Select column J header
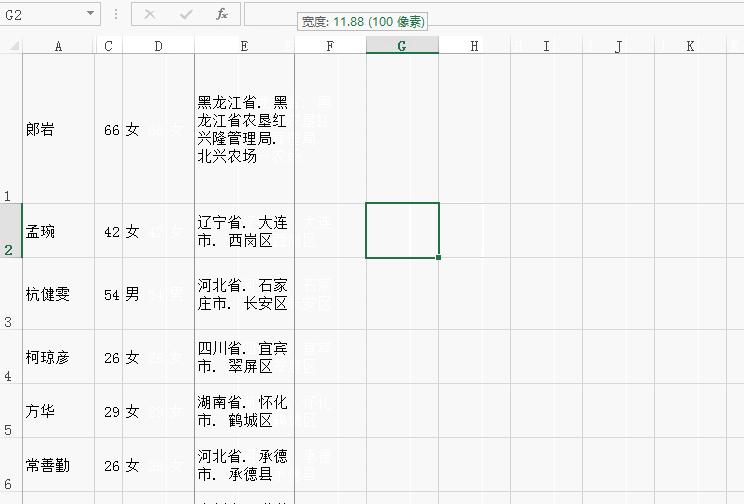The image size is (744, 504). tap(618, 46)
